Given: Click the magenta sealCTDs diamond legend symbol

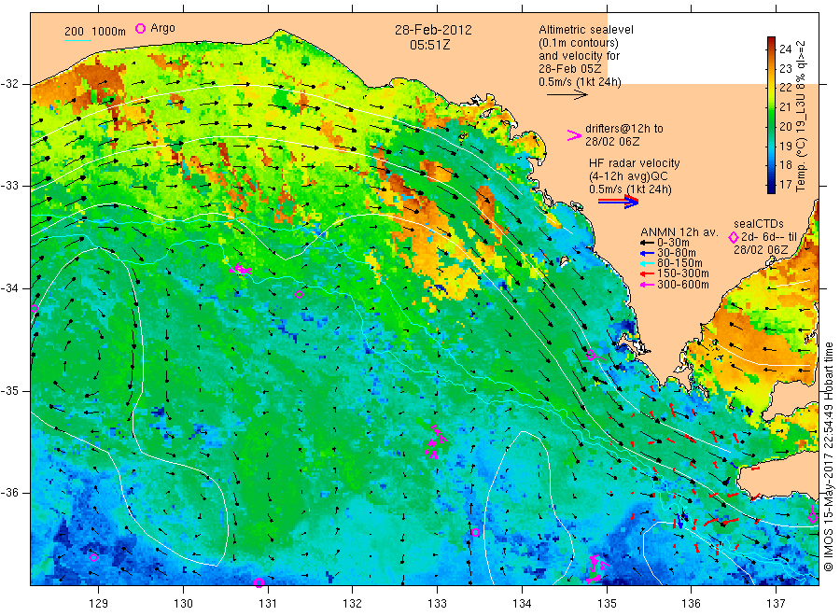Looking at the screenshot, I should tap(734, 237).
